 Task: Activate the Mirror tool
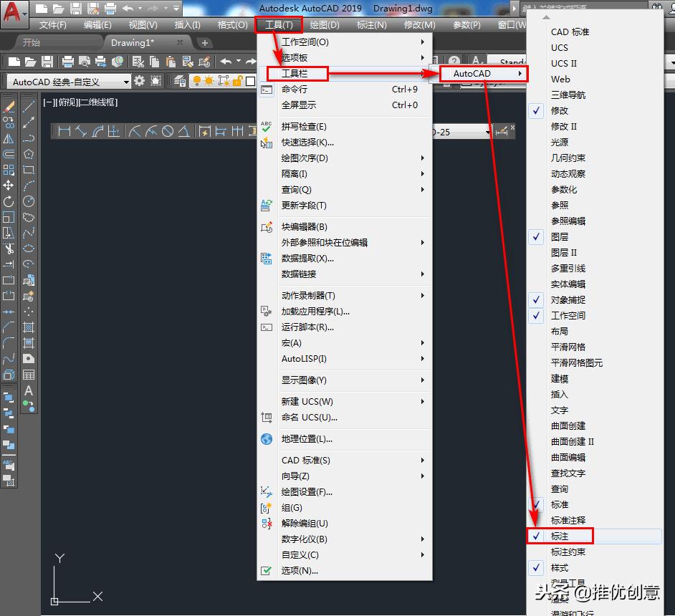9,140
